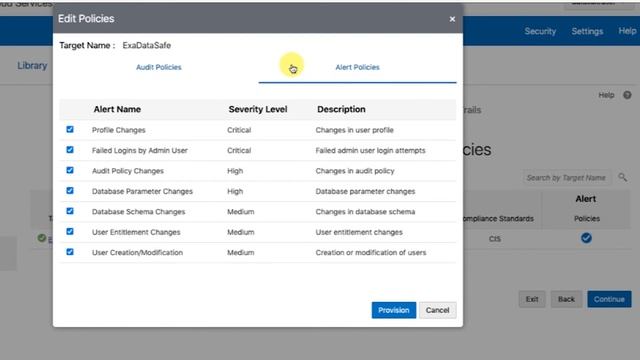Close the Edit Policies dialog with the X
The image size is (640, 360).
452,19
